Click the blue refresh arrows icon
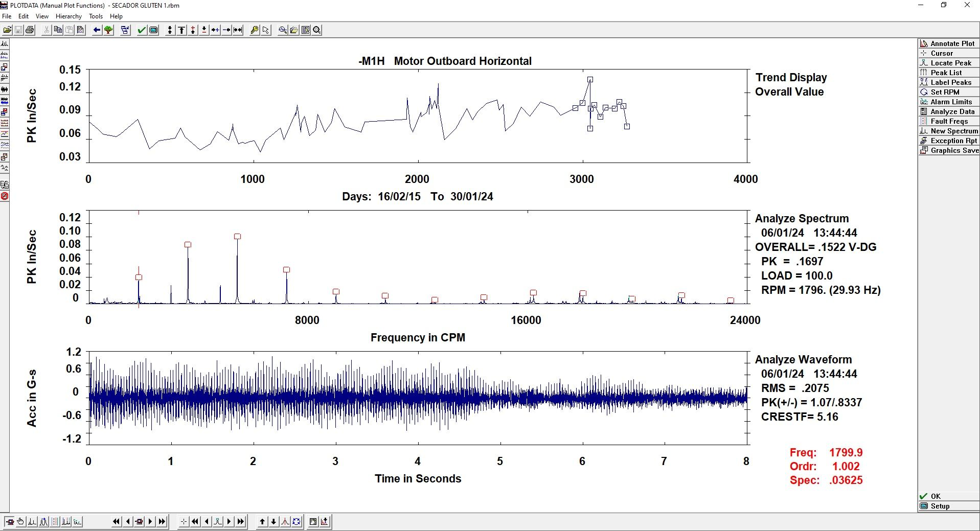 point(297,522)
